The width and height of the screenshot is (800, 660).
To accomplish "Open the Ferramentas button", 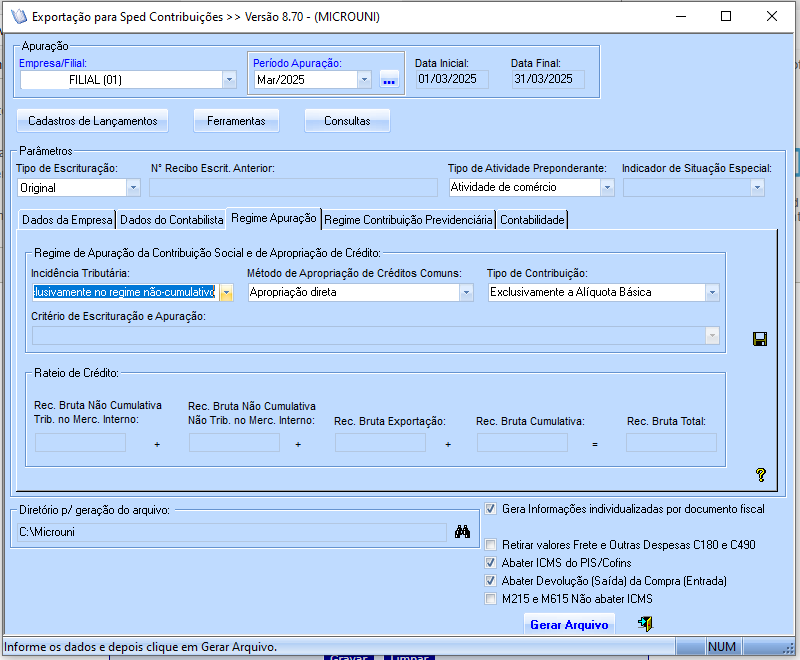I will click(236, 121).
